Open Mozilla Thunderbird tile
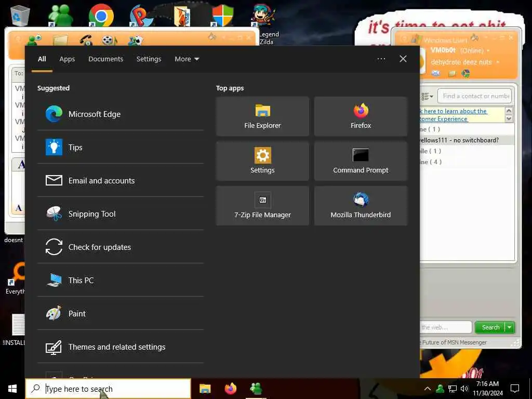532x399 pixels. 361,206
